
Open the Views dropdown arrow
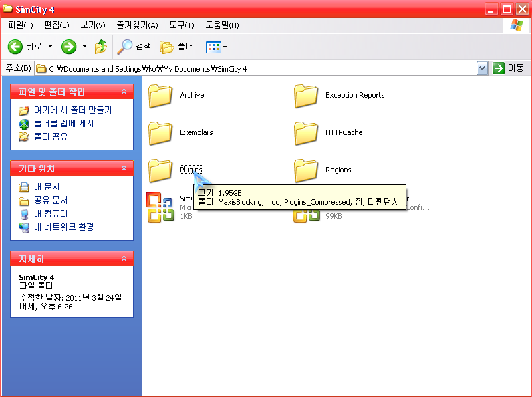225,47
